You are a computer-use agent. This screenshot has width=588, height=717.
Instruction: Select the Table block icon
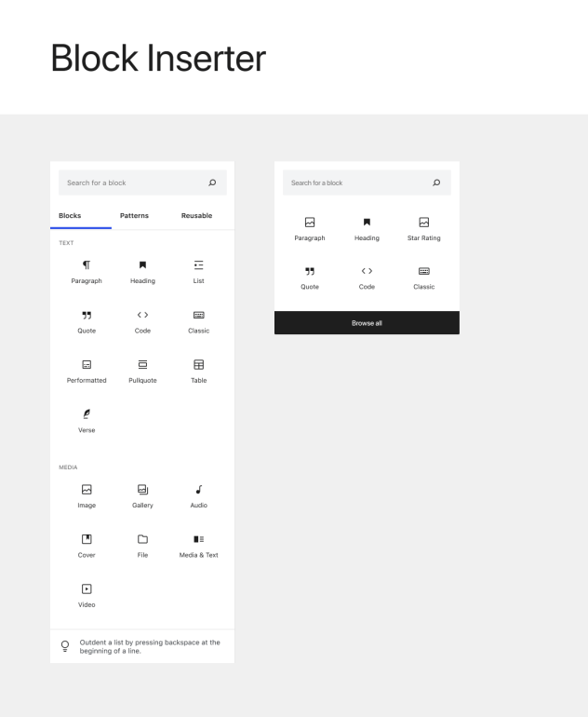pyautogui.click(x=198, y=364)
